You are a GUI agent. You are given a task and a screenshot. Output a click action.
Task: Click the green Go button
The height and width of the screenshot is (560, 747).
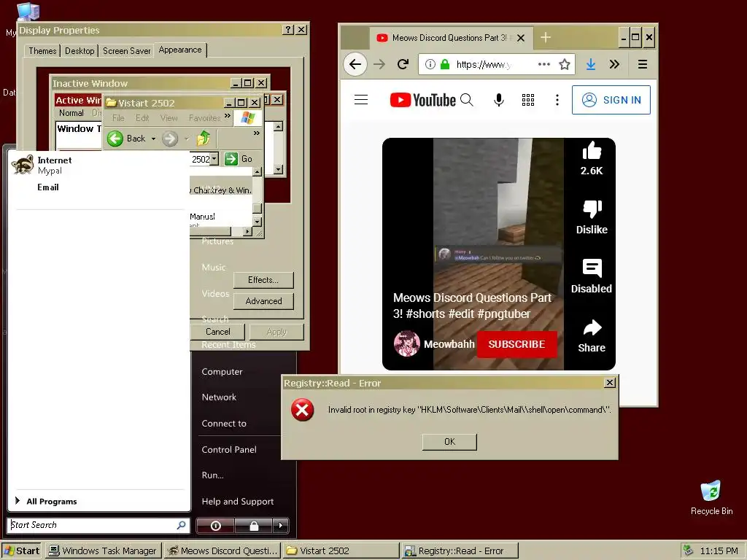[238, 158]
